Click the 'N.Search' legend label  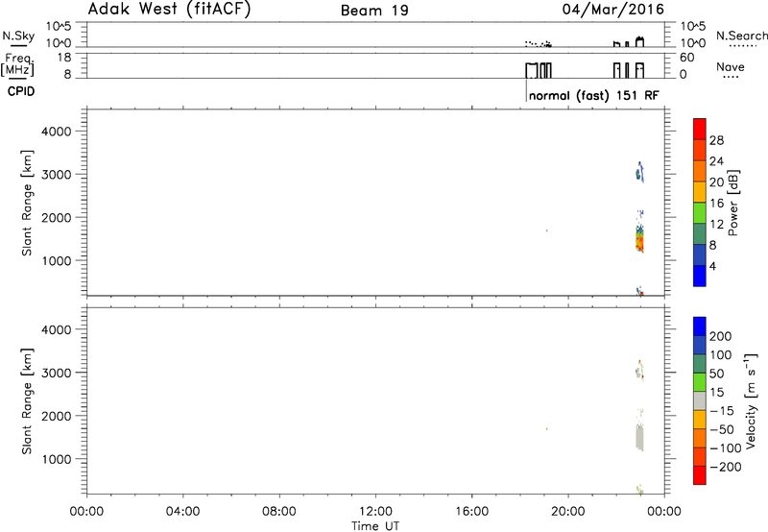pos(741,36)
